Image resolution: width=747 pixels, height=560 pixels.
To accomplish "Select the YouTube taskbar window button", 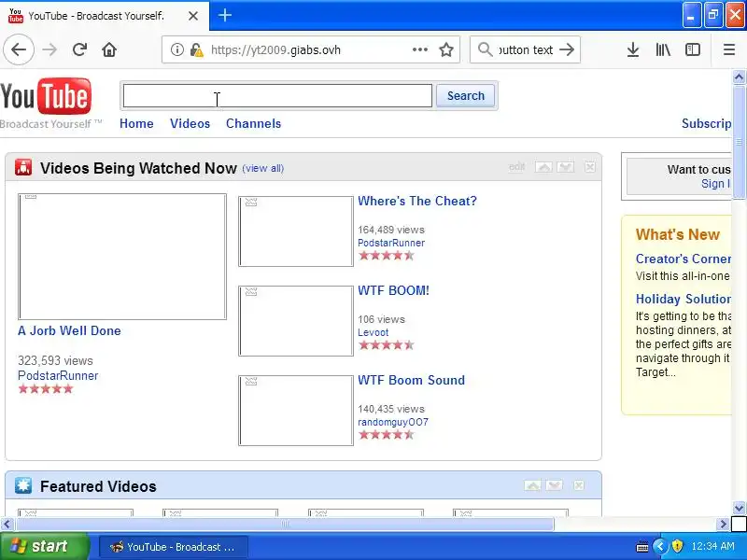I will point(174,547).
